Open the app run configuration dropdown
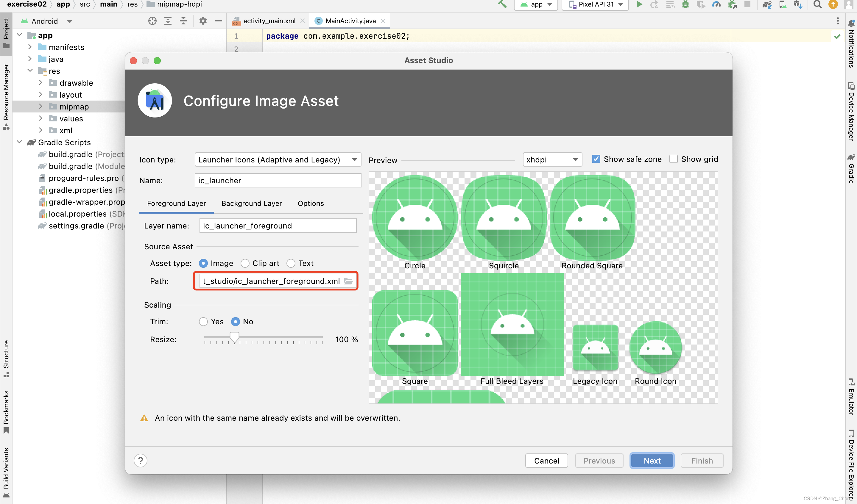Image resolution: width=857 pixels, height=504 pixels. 536,4
